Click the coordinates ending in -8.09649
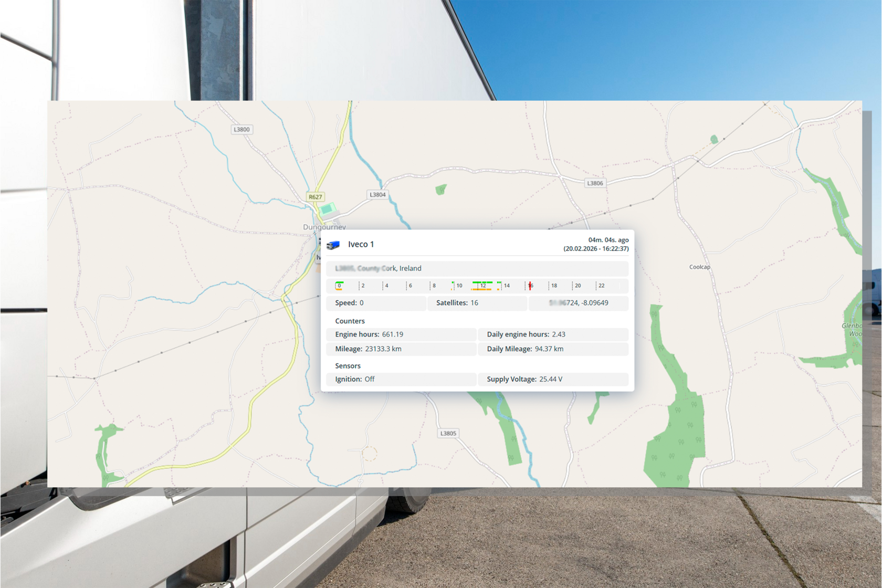 [x=579, y=303]
